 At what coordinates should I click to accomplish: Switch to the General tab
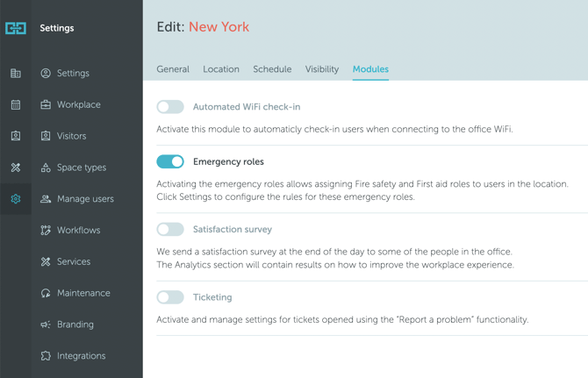(173, 69)
